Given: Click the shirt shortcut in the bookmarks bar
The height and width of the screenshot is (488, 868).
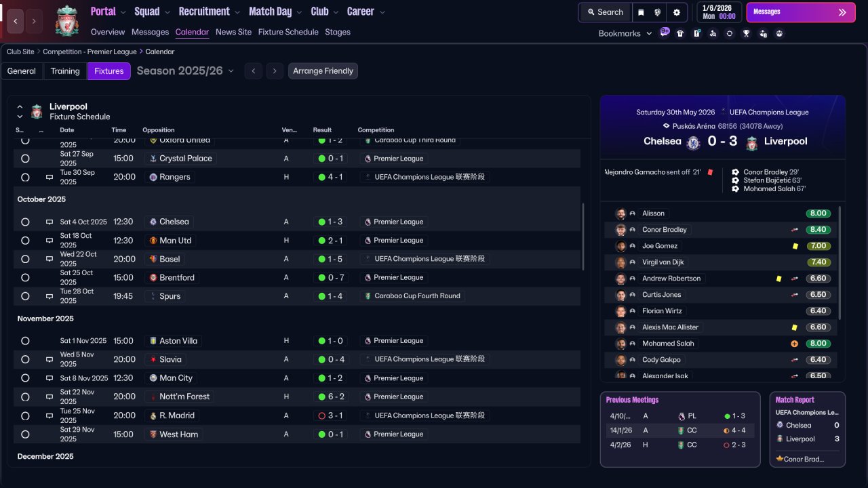Looking at the screenshot, I should tap(680, 33).
